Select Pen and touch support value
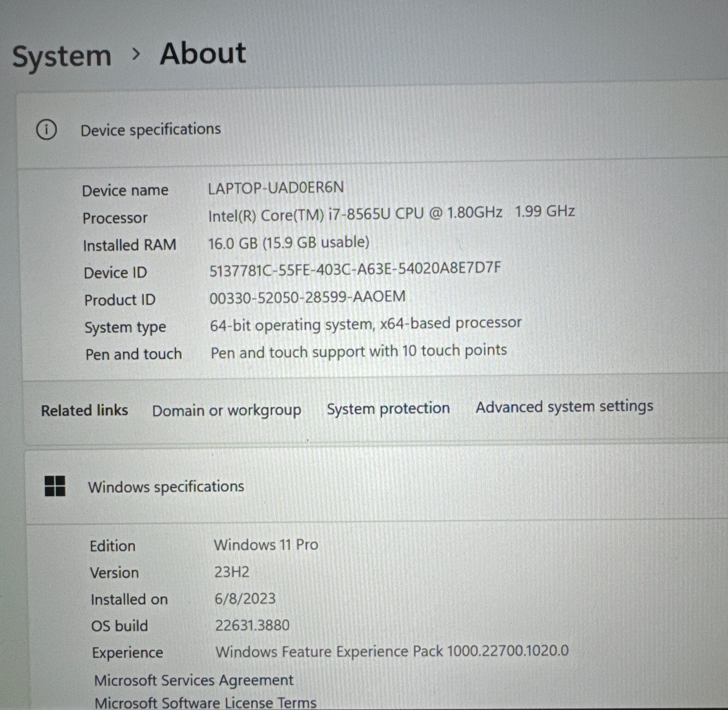The height and width of the screenshot is (710, 728). (359, 351)
